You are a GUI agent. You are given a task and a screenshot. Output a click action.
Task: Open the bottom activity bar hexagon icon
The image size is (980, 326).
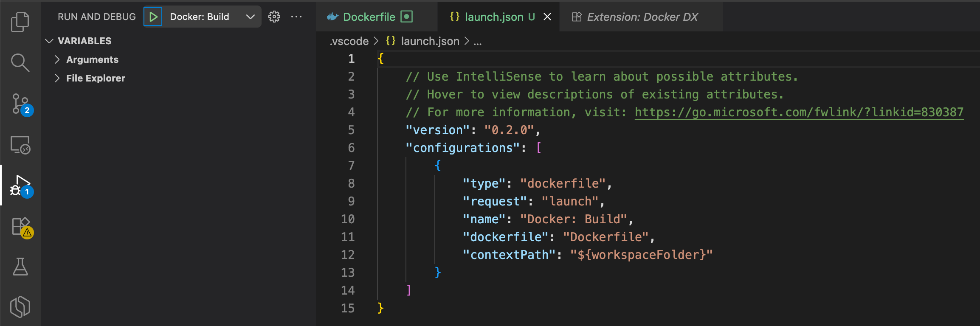point(20,306)
